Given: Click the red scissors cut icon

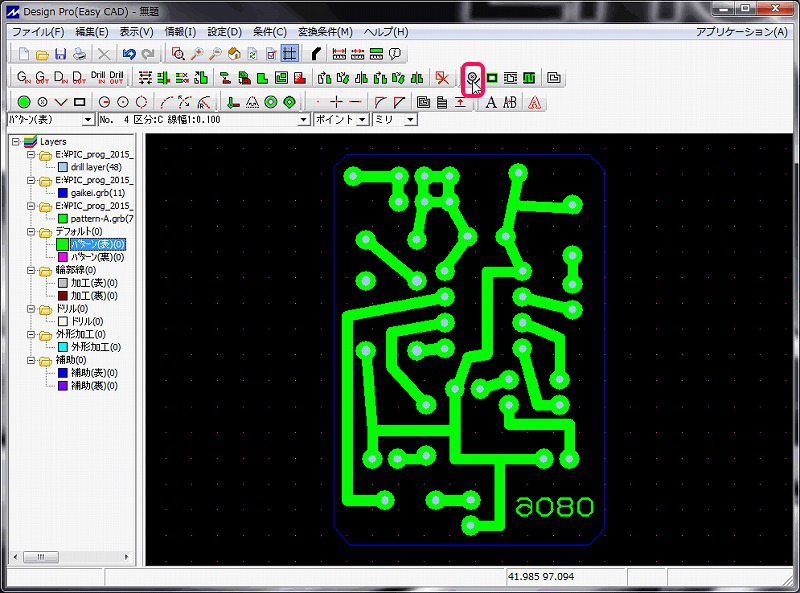Looking at the screenshot, I should [x=442, y=78].
